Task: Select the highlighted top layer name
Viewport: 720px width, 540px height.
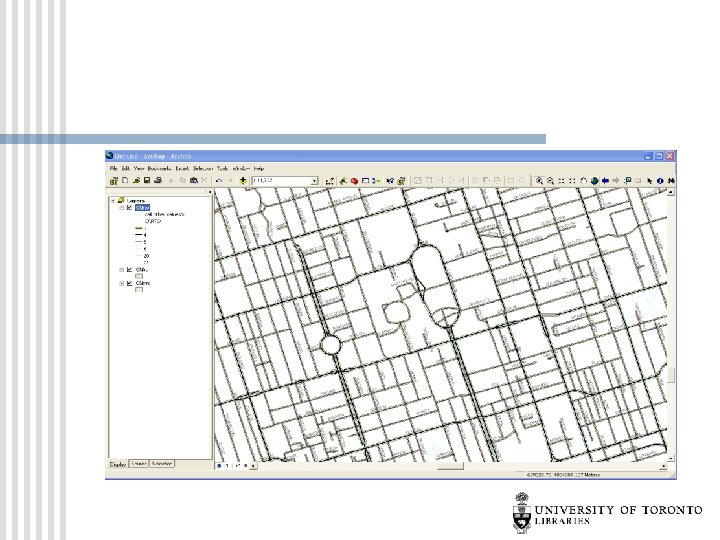Action: 142,208
